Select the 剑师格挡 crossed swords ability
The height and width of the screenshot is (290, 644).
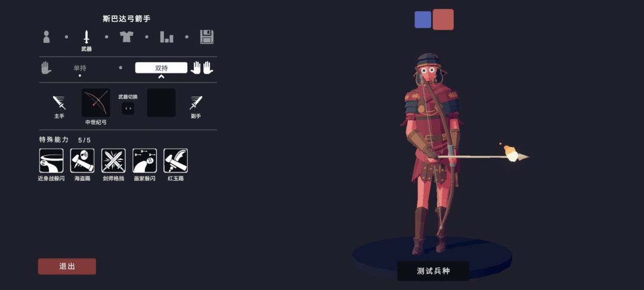click(x=113, y=161)
